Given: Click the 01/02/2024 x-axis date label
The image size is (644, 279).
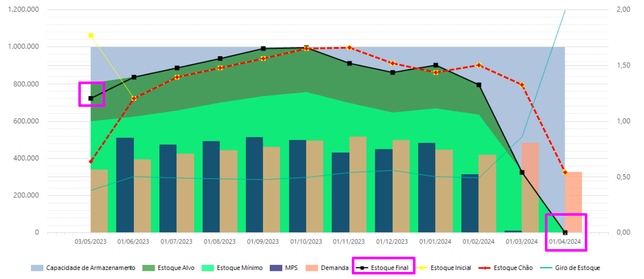Looking at the screenshot, I should (x=478, y=242).
